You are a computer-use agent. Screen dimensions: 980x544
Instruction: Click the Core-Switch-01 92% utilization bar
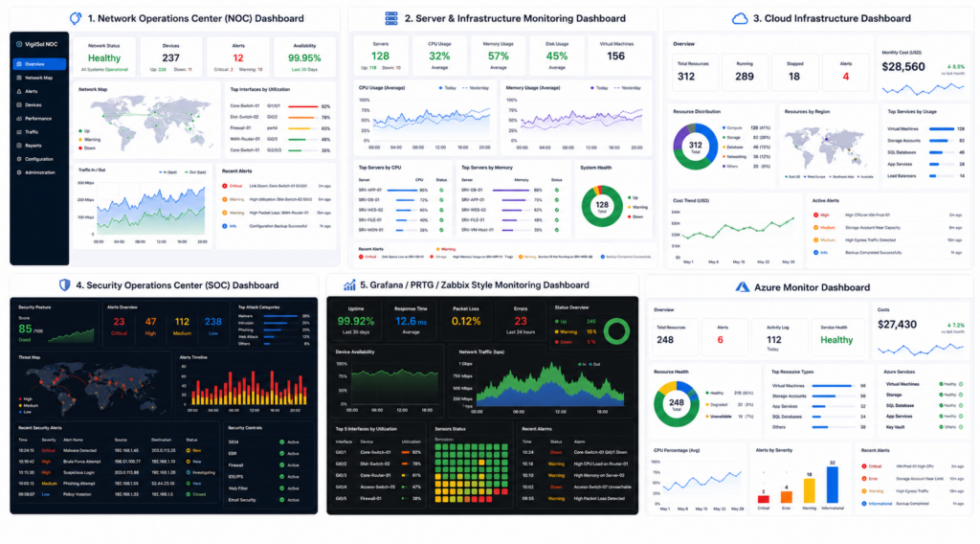click(302, 106)
